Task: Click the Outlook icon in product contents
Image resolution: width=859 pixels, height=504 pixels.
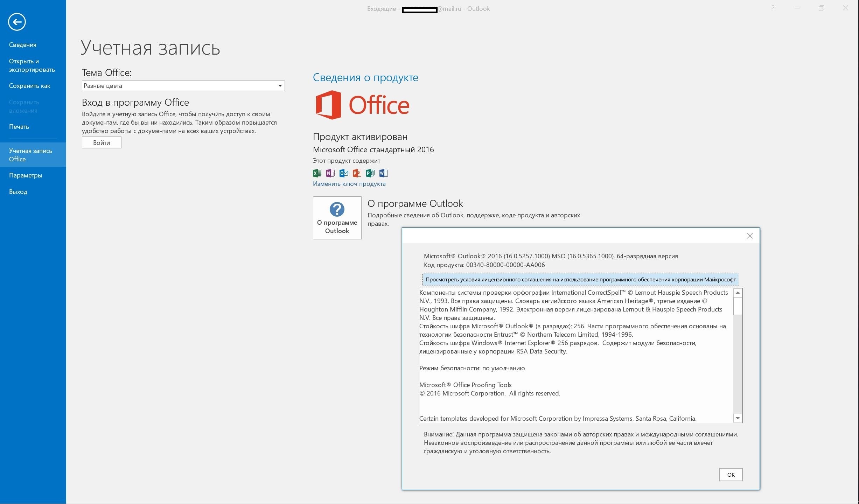Action: (344, 173)
